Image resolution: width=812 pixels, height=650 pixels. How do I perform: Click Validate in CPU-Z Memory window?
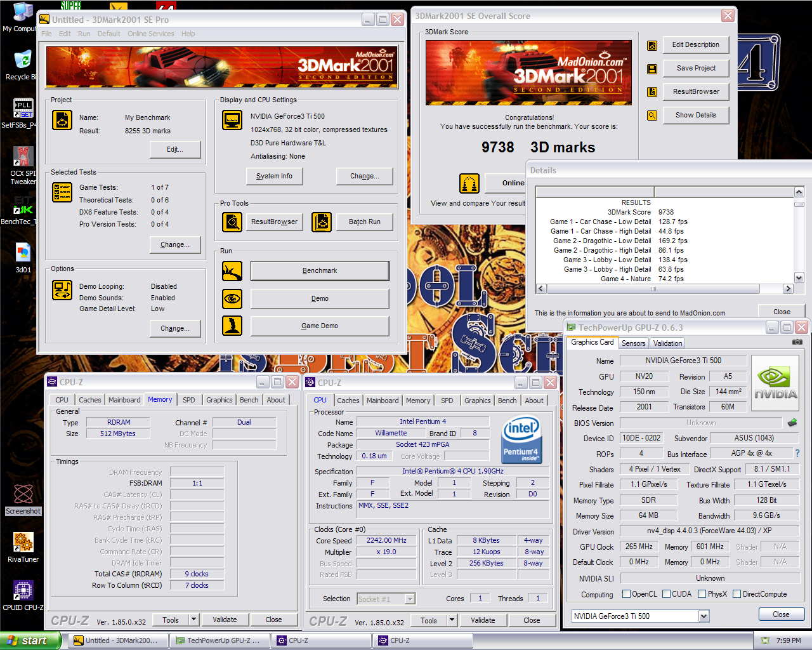point(225,620)
